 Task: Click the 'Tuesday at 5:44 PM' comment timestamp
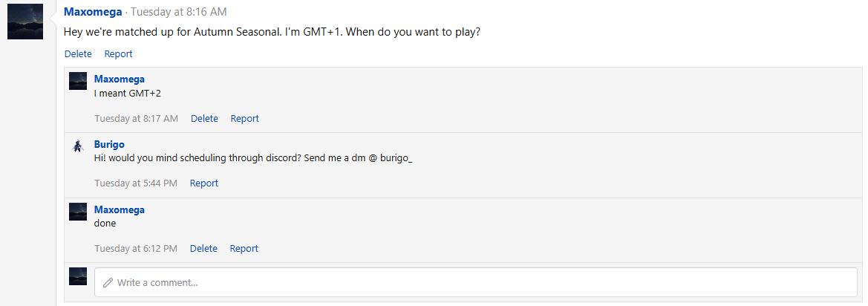(136, 183)
